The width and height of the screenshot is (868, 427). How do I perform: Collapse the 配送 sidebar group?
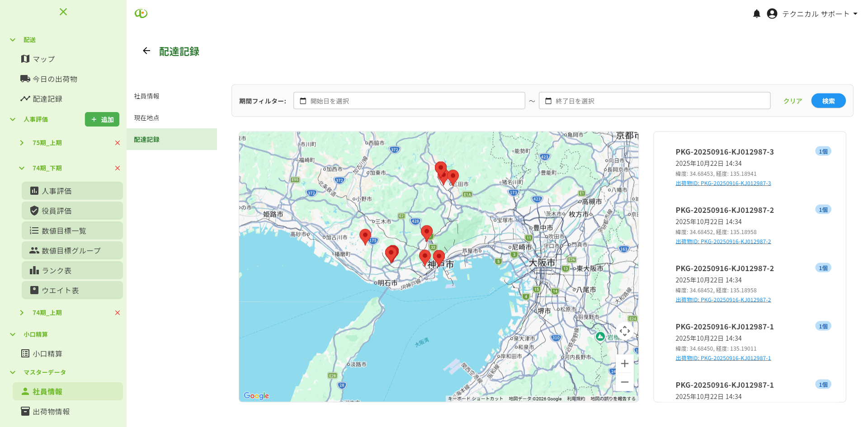coord(13,40)
